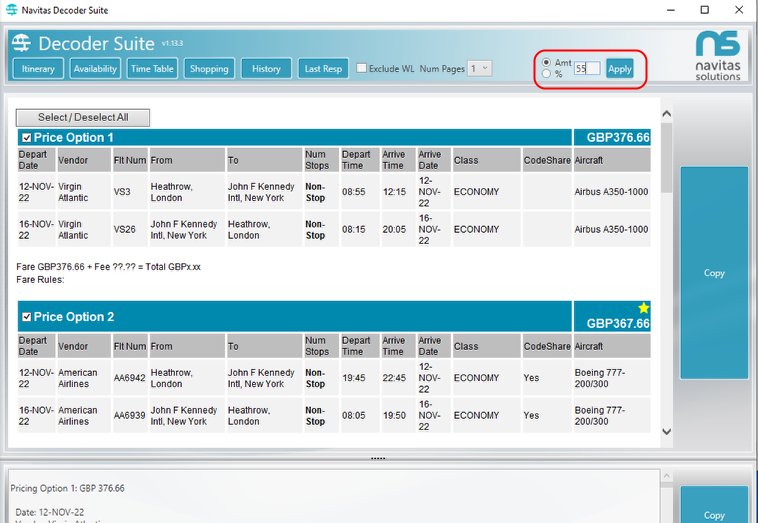Click flight number AA6939

pos(130,415)
